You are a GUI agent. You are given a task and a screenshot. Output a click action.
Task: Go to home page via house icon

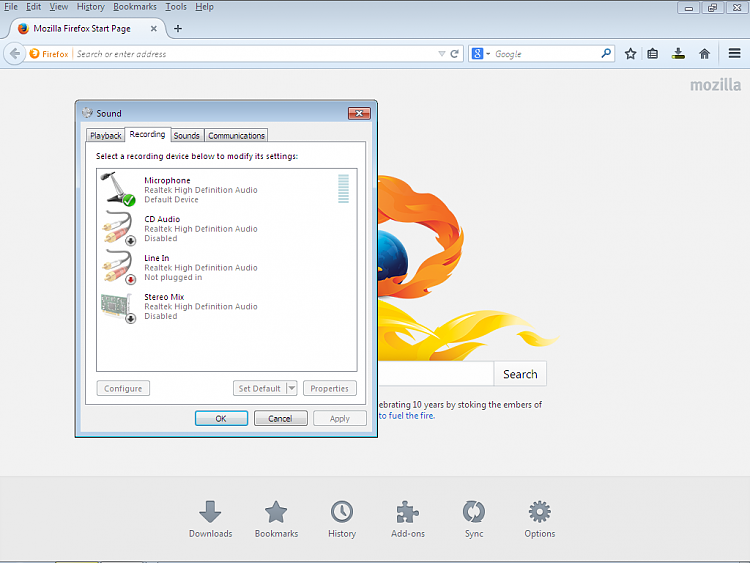click(x=704, y=54)
